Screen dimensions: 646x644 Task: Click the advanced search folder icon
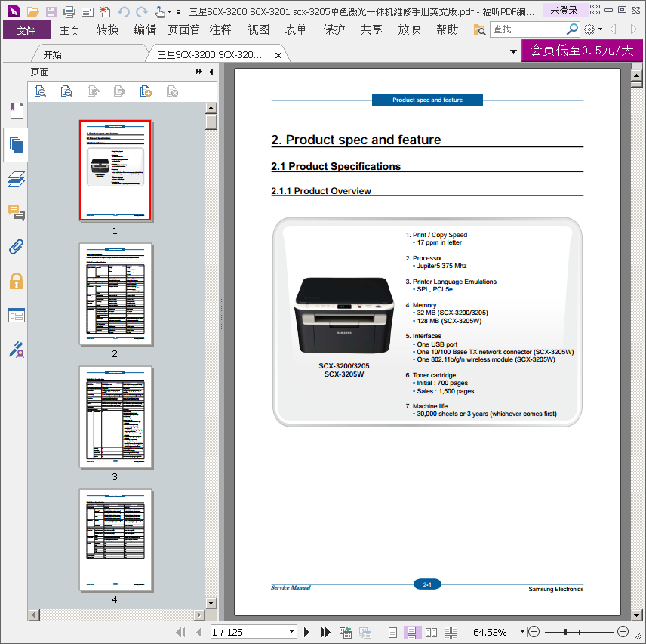(x=479, y=29)
